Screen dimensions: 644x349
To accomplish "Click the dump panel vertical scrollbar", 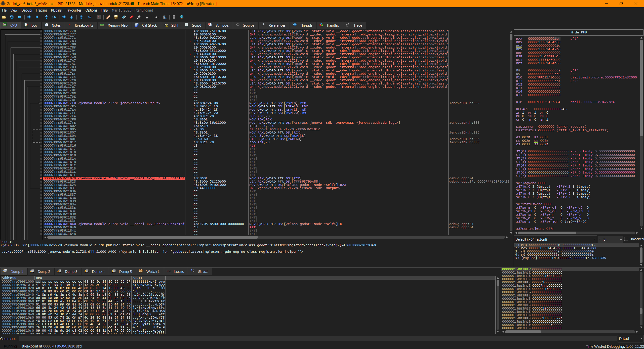I will (498, 305).
